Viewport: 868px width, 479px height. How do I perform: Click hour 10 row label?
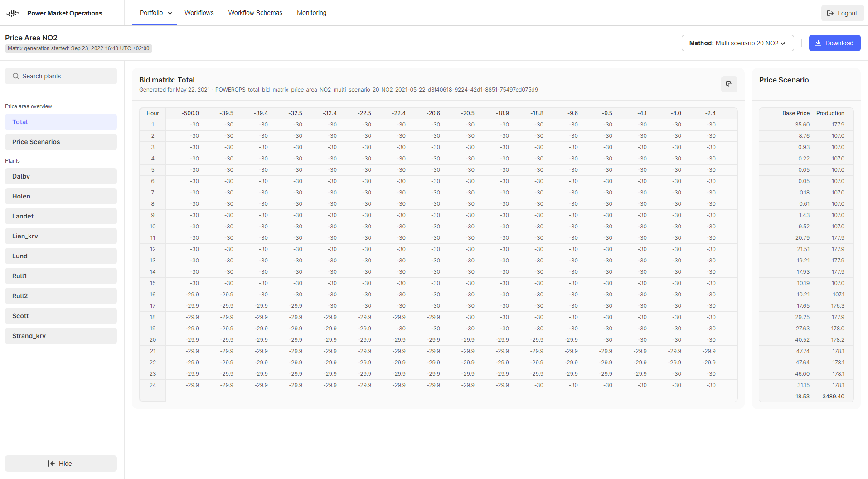pos(153,227)
